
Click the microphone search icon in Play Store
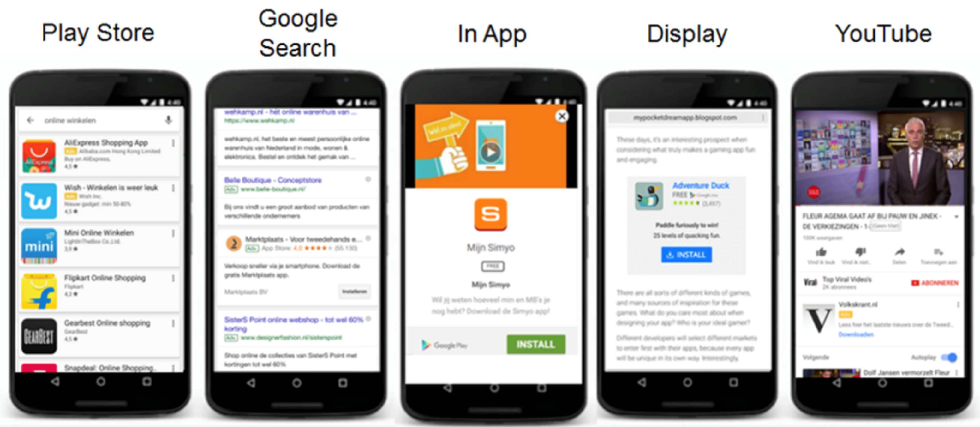[169, 119]
